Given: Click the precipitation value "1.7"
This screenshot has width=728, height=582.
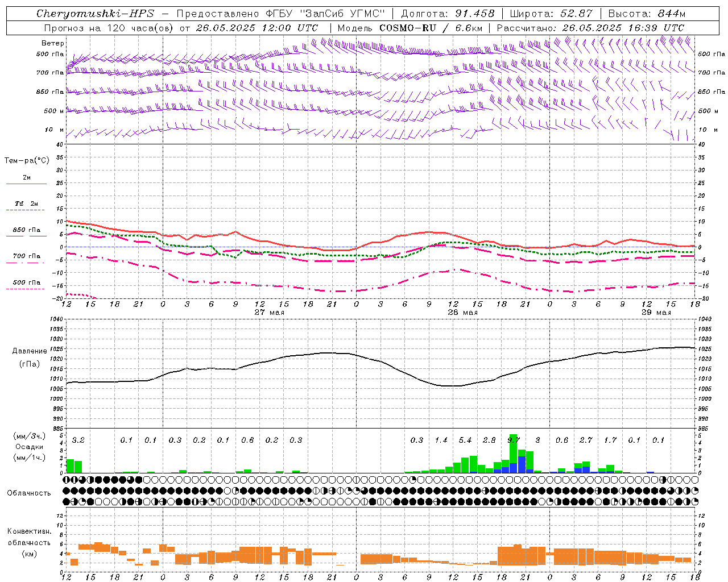Looking at the screenshot, I should click(610, 440).
